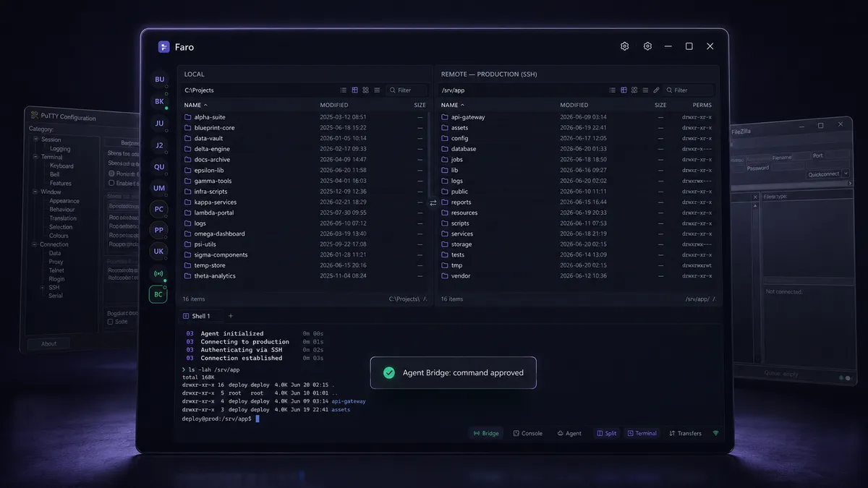Switch remote pane to column table view
Screen dimensions: 868x488
tap(624, 90)
